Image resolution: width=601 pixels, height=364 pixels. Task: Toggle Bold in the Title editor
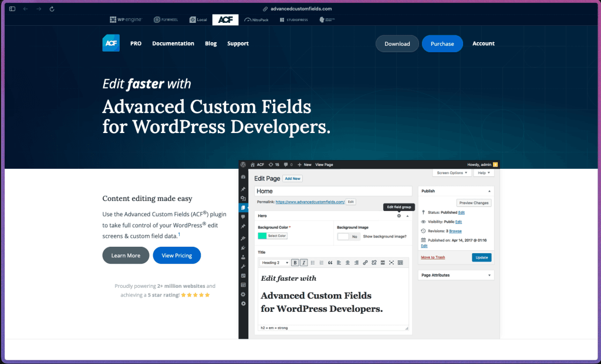point(295,263)
